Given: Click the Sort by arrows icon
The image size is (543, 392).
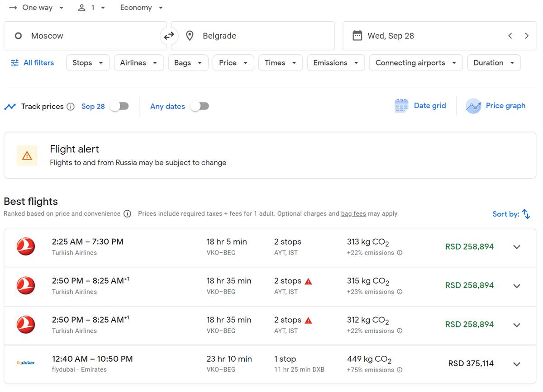Looking at the screenshot, I should (526, 214).
